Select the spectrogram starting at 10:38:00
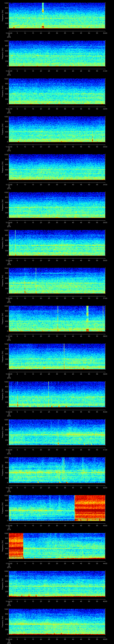114x644 pixels. 57,357
